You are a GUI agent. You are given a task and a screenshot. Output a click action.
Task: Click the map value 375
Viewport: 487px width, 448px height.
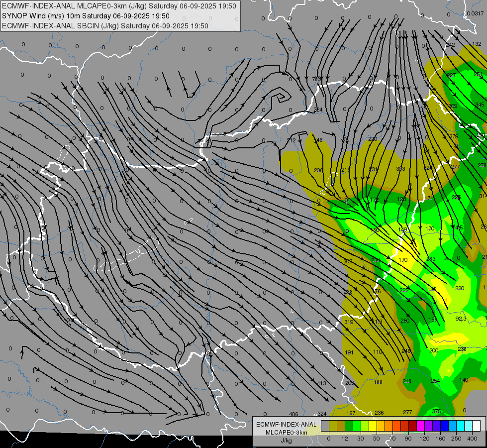point(436,411)
